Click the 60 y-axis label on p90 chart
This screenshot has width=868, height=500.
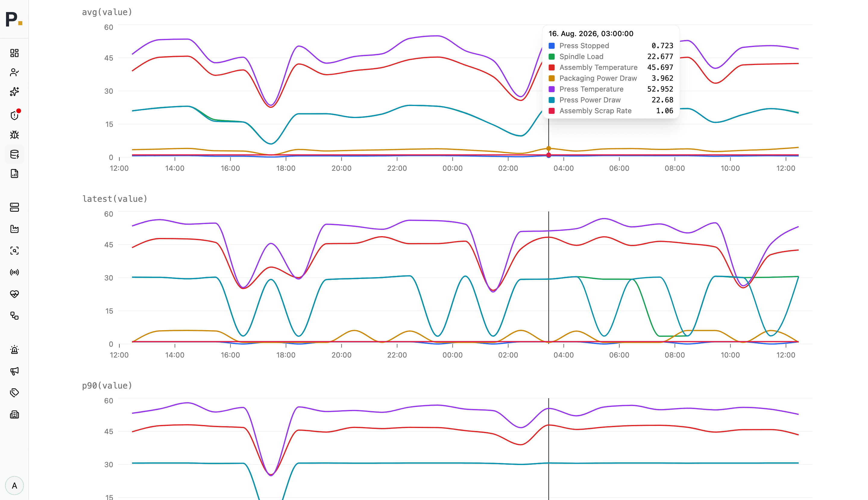[x=108, y=401]
